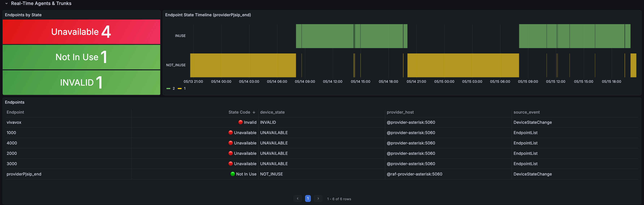Click EndpointList in the 1000 row
The image size is (644, 205).
(525, 133)
